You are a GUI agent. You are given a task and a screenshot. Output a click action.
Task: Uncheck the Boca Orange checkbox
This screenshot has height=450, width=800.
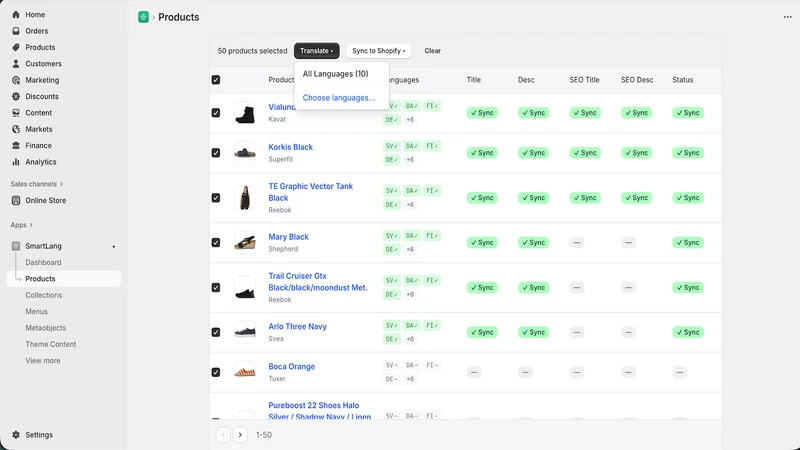coord(216,372)
